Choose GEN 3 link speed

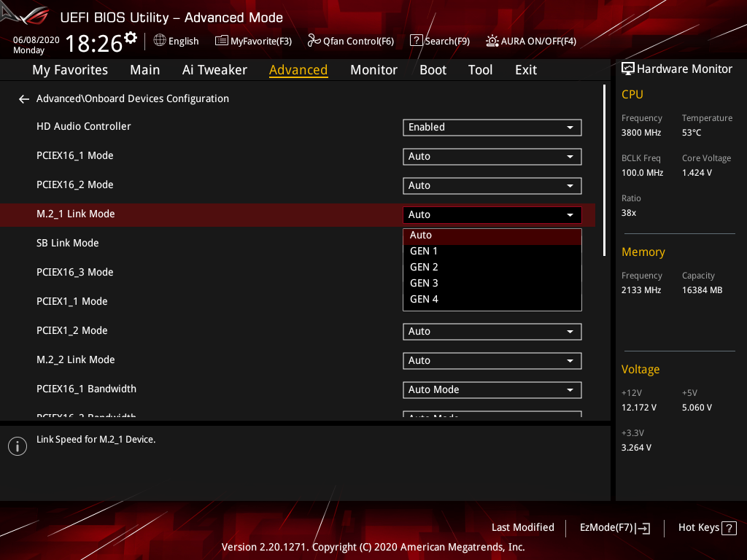coord(492,284)
